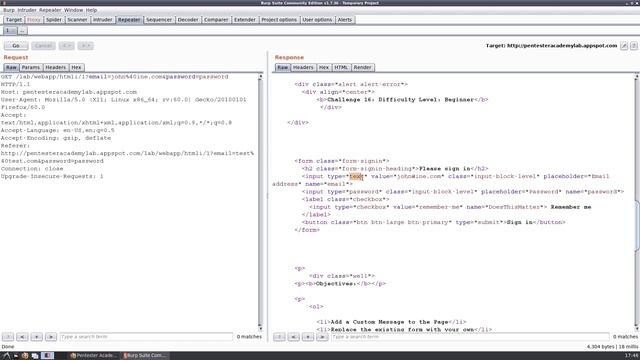The width and height of the screenshot is (640, 360).
Task: Click the '+' options button in response search
Action: pos(308,337)
